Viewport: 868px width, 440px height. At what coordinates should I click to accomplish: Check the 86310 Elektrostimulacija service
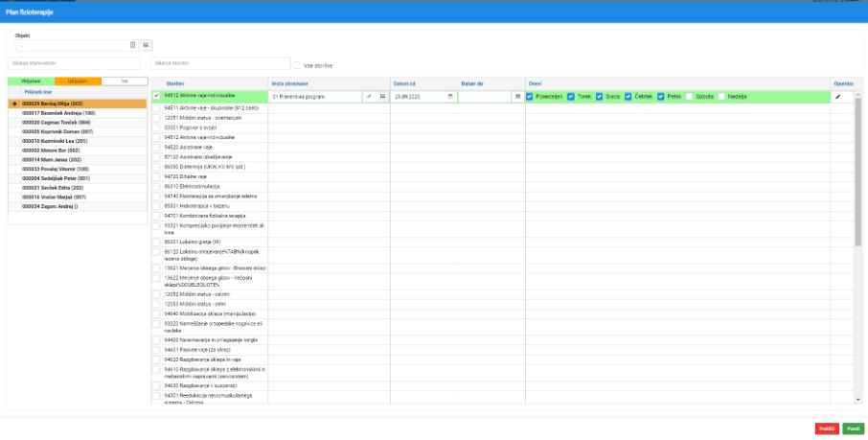click(x=156, y=187)
